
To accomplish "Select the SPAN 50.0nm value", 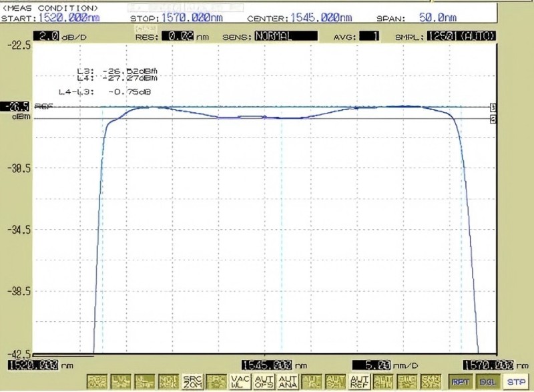I will (438, 18).
